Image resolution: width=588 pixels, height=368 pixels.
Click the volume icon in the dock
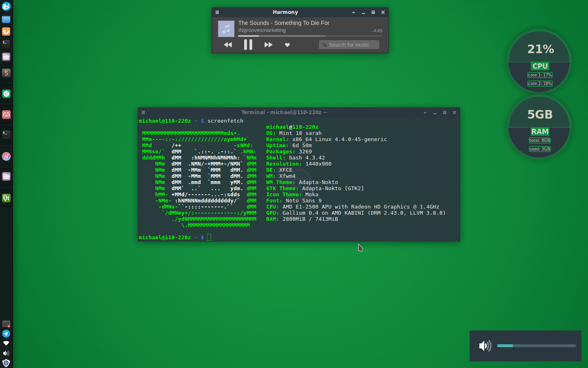6,353
